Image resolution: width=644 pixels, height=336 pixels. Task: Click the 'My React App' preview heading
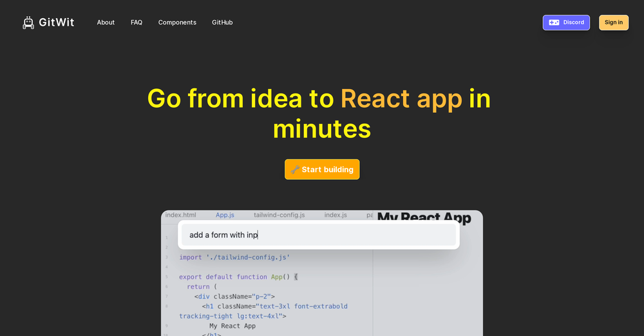(x=424, y=217)
